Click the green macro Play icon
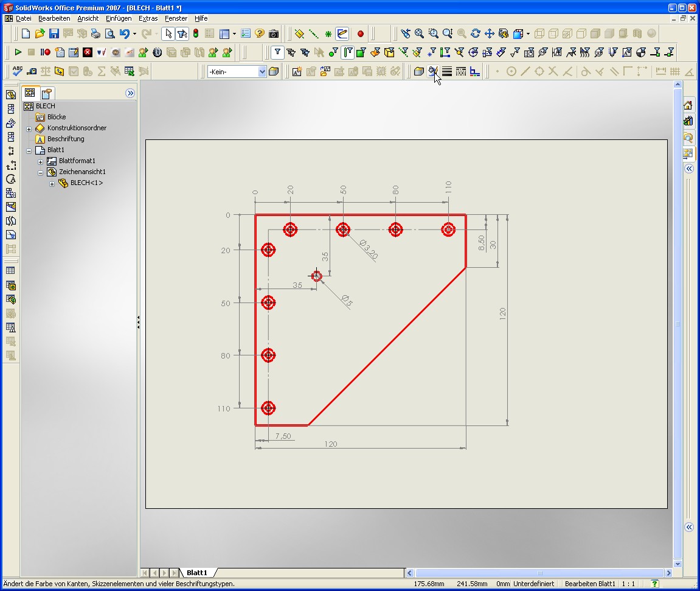700x591 pixels. pyautogui.click(x=18, y=52)
